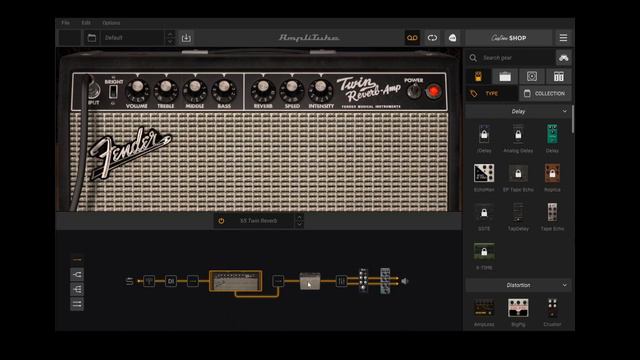This screenshot has width=640, height=360.
Task: Open the Default preset name dropdown
Action: (133, 38)
